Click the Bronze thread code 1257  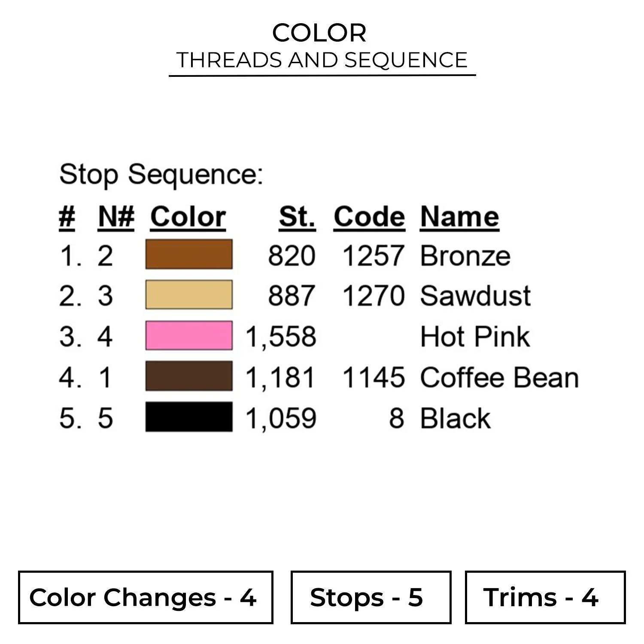click(x=373, y=256)
